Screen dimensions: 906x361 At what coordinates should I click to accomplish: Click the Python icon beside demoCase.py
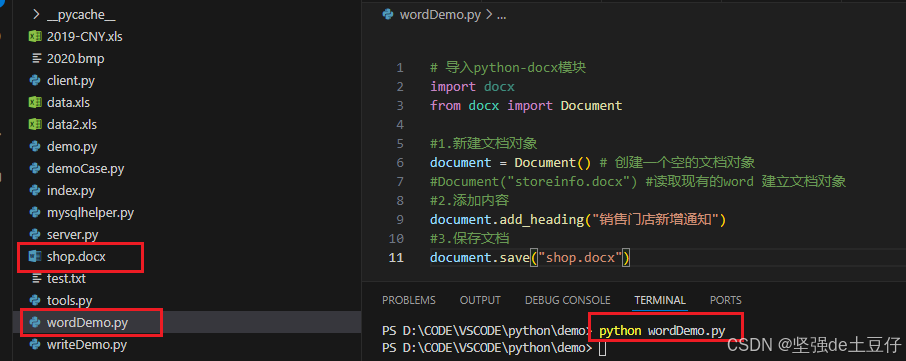[35, 169]
